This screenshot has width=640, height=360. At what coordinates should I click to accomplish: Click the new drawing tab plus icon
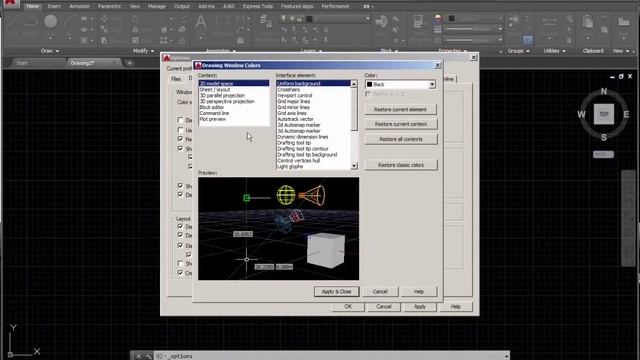[129, 63]
